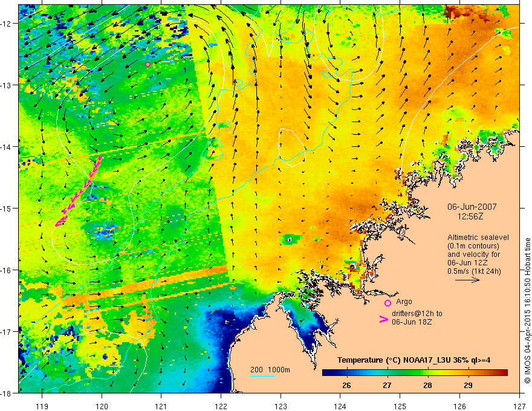Screen dimensions: 532x411
Task: Click the longitude axis label 125
Action: coord(400,406)
